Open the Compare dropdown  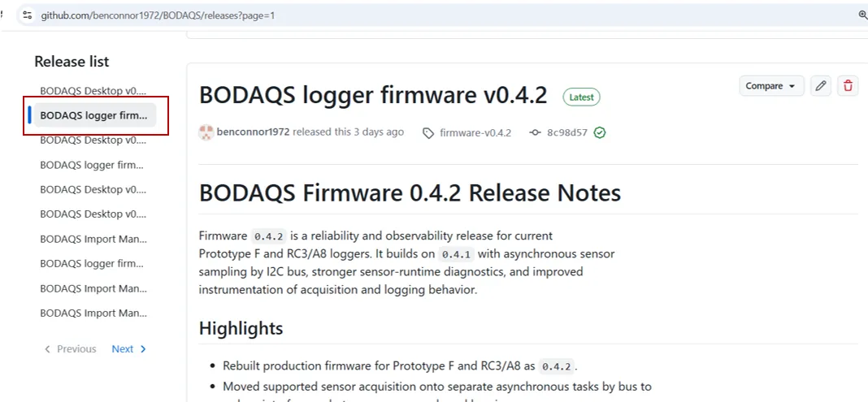coord(771,86)
